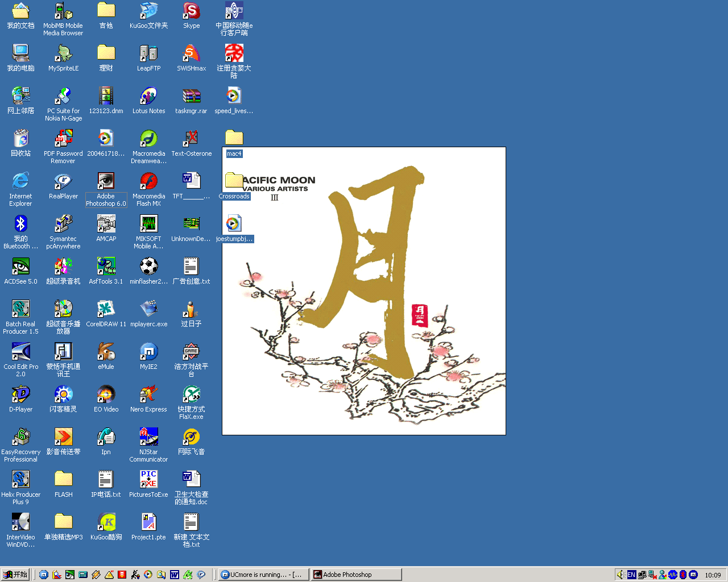Select the Ipn desktop icon
728x582 pixels.
(x=106, y=442)
